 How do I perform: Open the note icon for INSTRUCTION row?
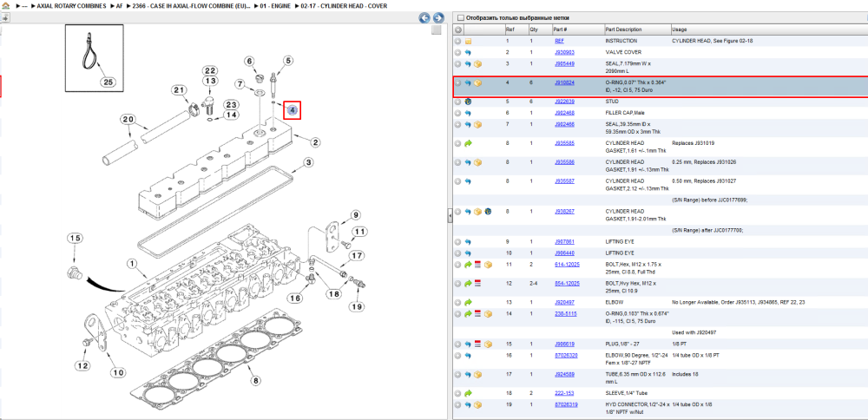click(x=468, y=41)
